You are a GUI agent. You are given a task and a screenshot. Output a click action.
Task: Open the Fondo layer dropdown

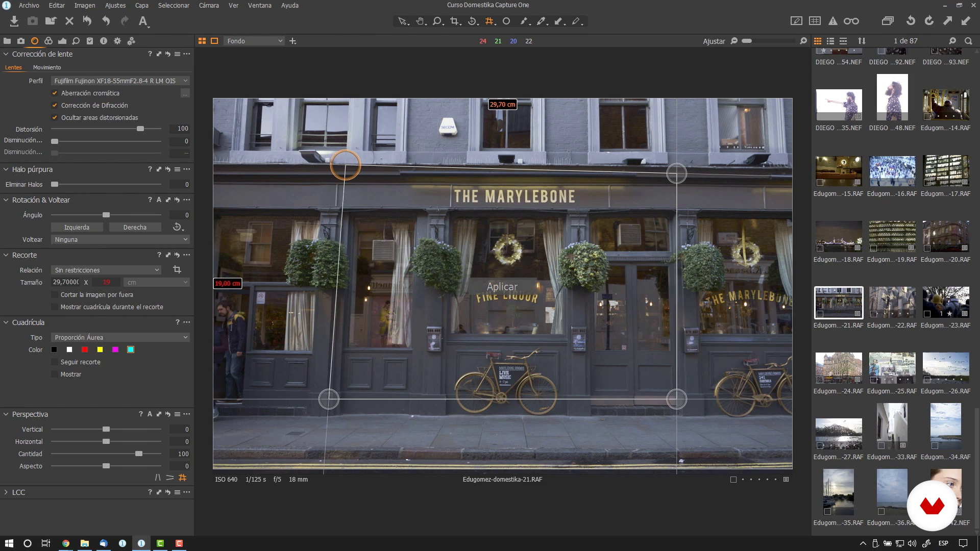point(254,41)
